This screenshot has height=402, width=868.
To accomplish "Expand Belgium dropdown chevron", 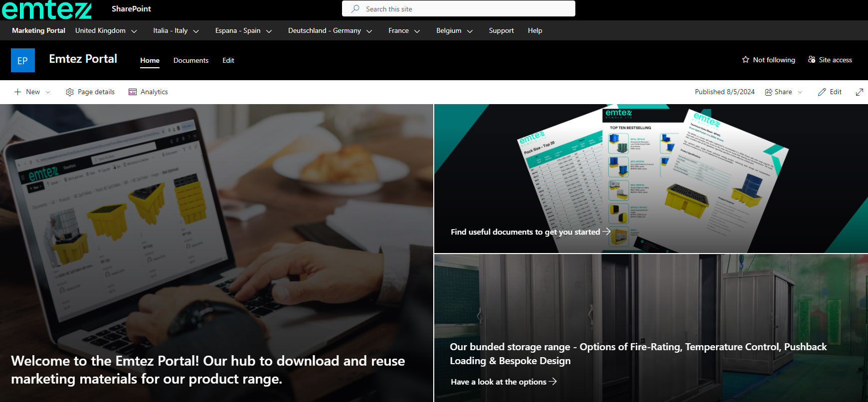I will [470, 31].
